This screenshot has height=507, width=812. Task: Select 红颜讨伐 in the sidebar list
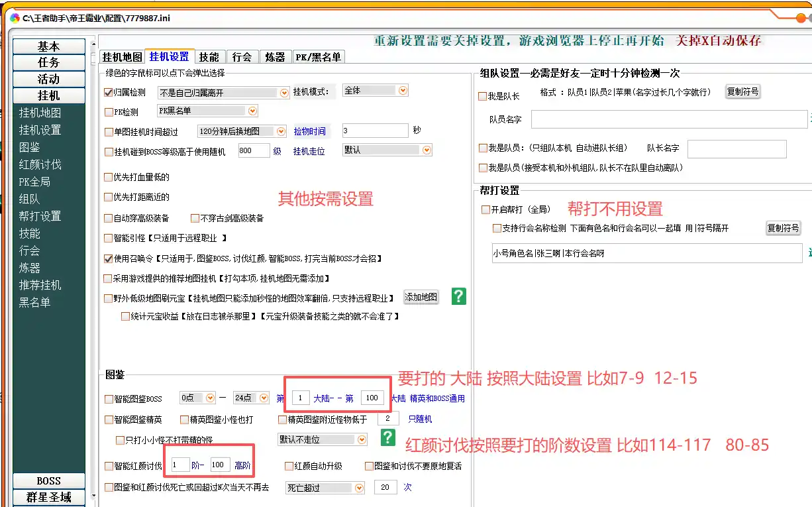pos(40,164)
